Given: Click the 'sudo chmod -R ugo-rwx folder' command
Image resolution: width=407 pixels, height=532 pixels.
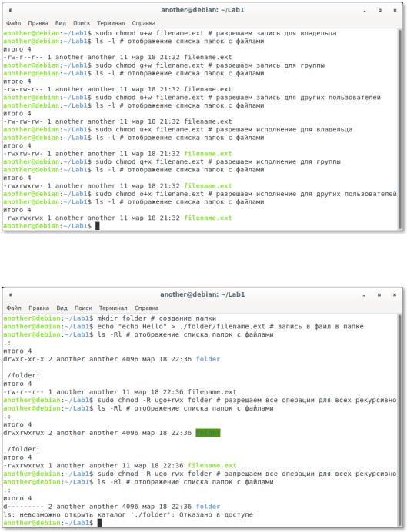Looking at the screenshot, I should pyautogui.click(x=200, y=474).
